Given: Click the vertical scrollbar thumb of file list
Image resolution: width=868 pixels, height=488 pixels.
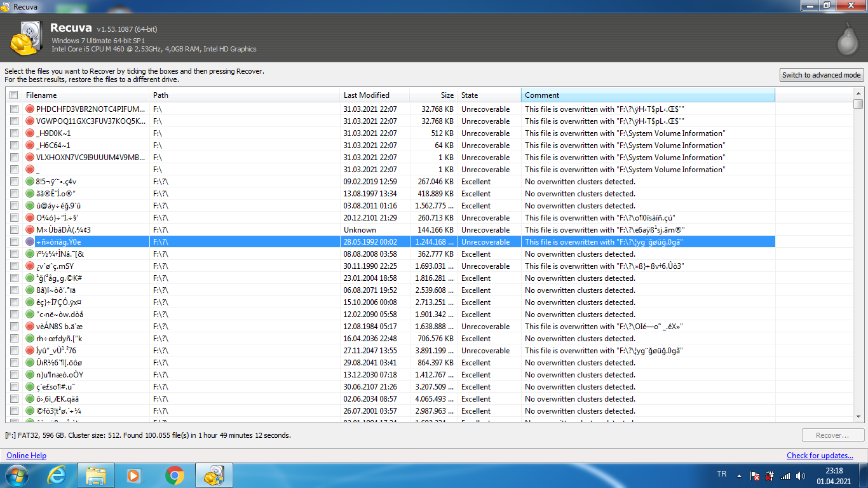Looking at the screenshot, I should (x=858, y=104).
